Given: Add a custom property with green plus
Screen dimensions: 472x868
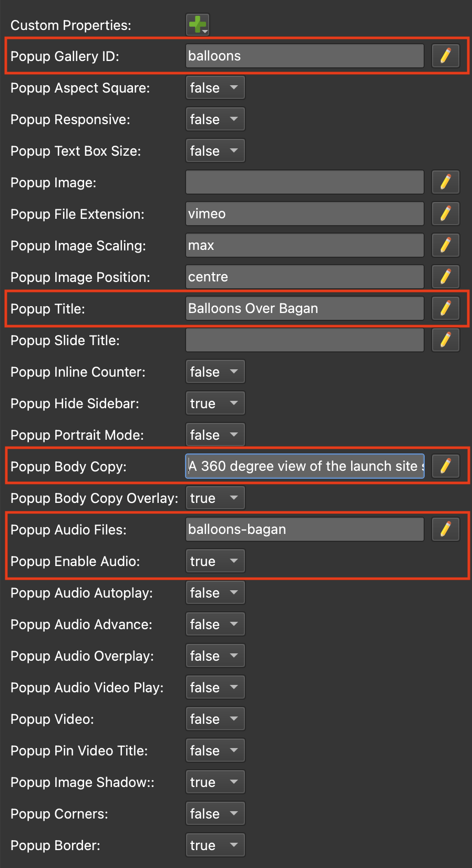Looking at the screenshot, I should point(198,25).
